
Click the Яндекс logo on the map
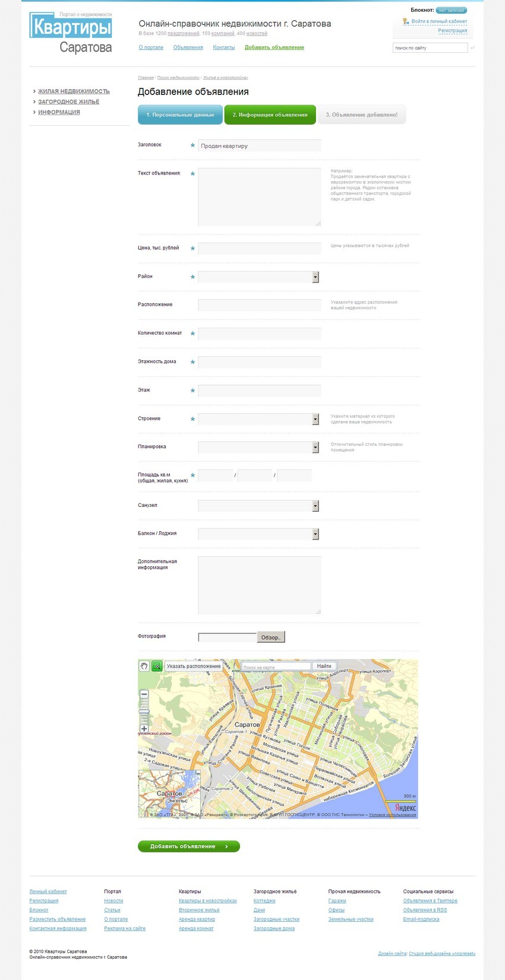[405, 808]
